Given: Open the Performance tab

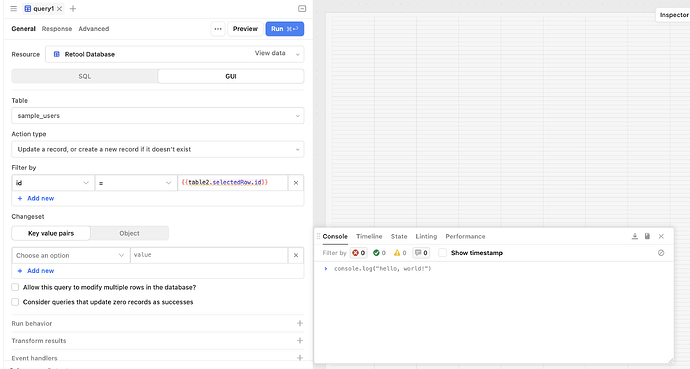Looking at the screenshot, I should click(x=465, y=236).
